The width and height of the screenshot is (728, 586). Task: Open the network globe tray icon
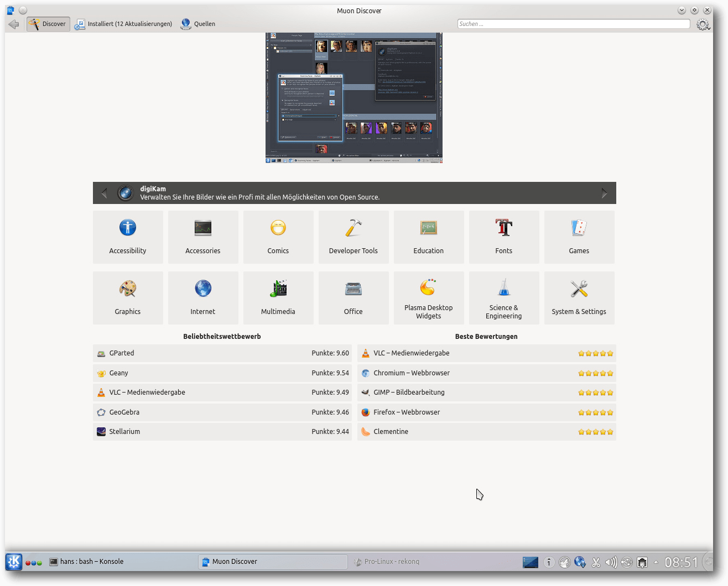point(580,562)
